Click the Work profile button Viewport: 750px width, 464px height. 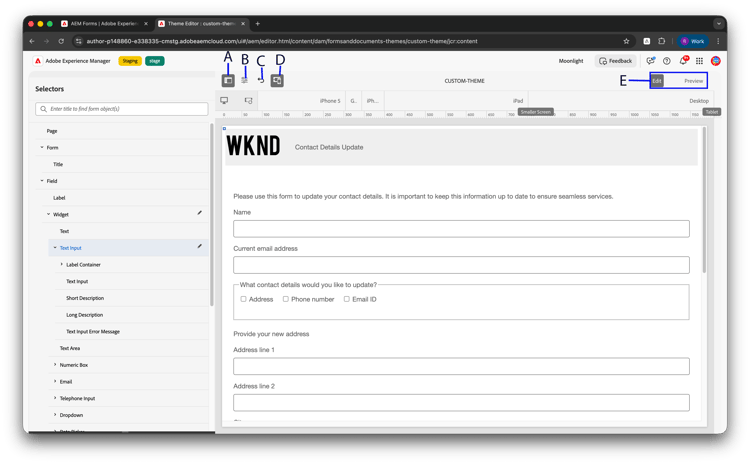click(x=693, y=41)
